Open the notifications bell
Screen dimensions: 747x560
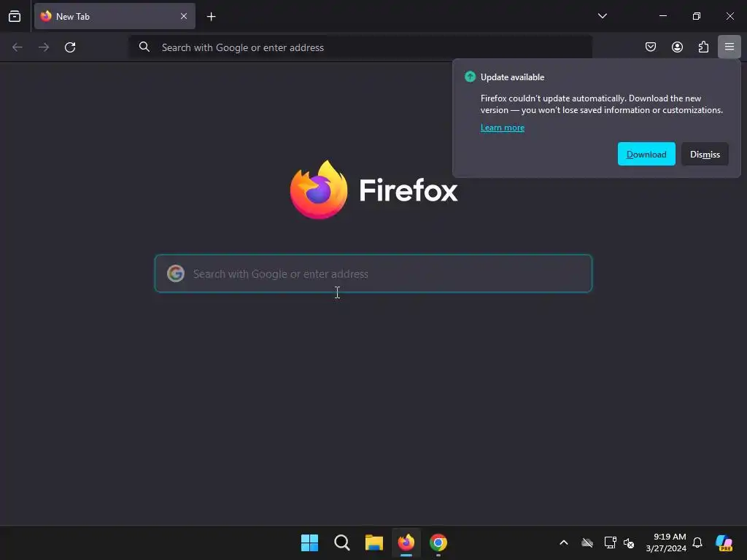(697, 542)
